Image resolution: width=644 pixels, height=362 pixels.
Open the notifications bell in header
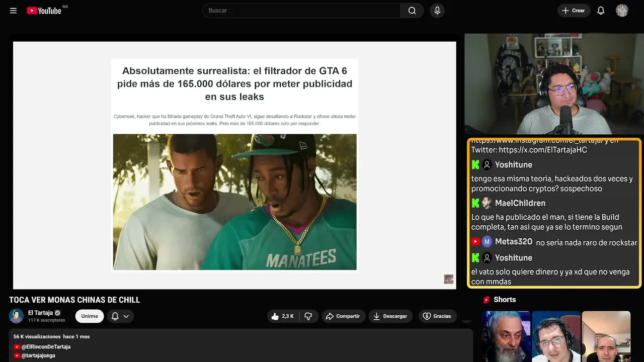[x=601, y=11]
